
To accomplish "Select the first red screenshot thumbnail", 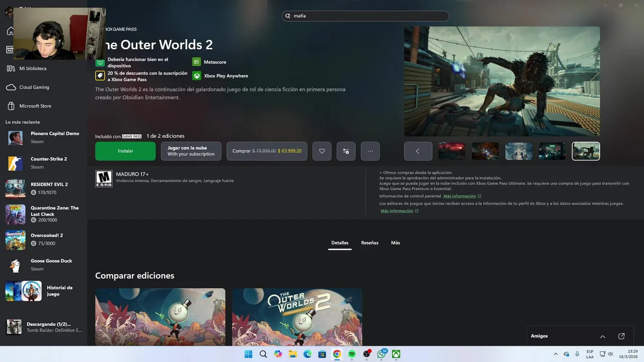I will [x=452, y=151].
